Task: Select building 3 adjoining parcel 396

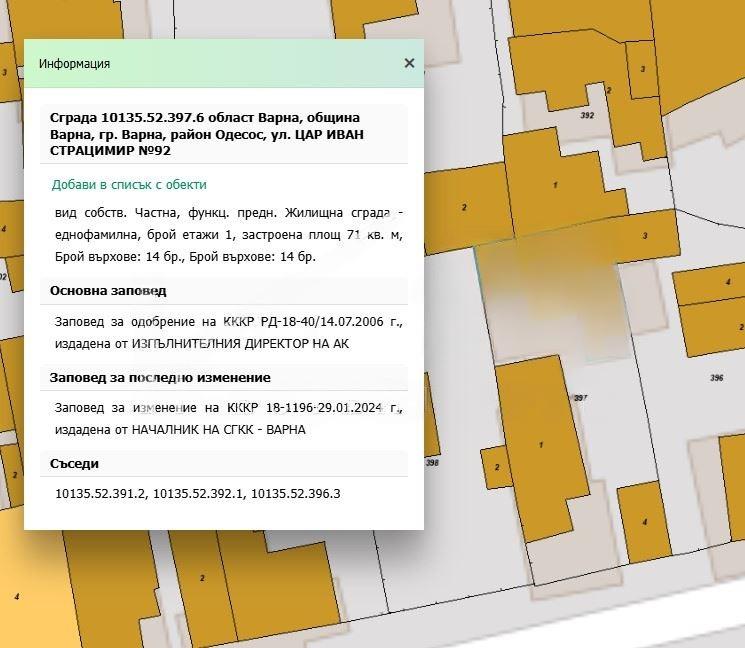Action: point(645,235)
